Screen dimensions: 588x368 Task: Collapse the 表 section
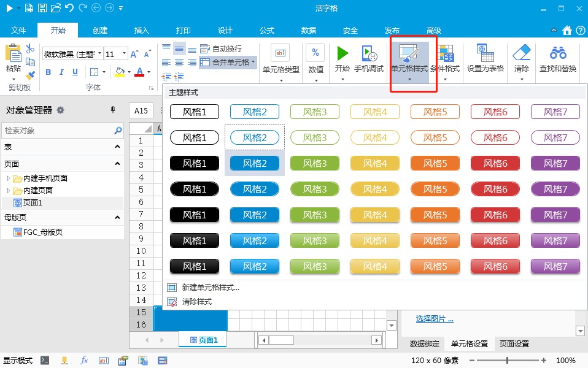(117, 147)
